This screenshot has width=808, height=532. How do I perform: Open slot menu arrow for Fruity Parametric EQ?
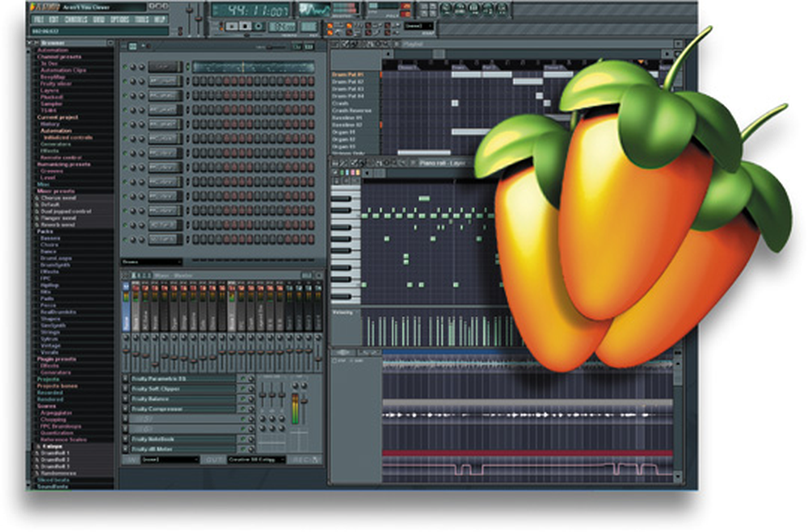(125, 379)
